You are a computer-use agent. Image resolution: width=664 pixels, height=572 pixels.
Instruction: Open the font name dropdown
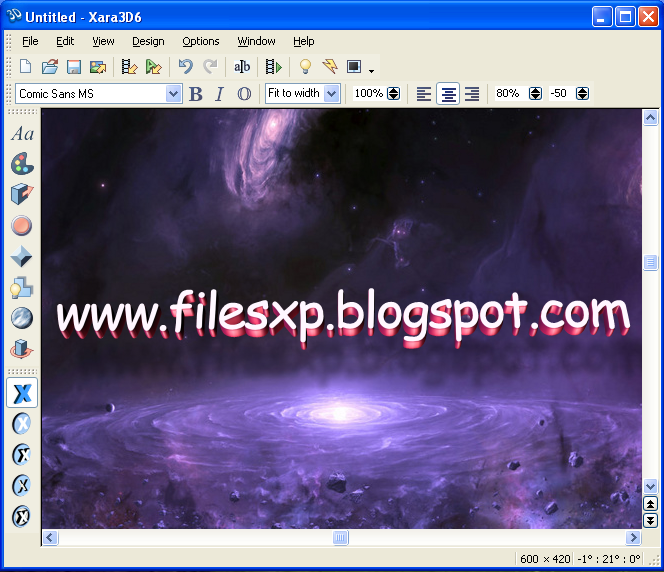(x=173, y=94)
